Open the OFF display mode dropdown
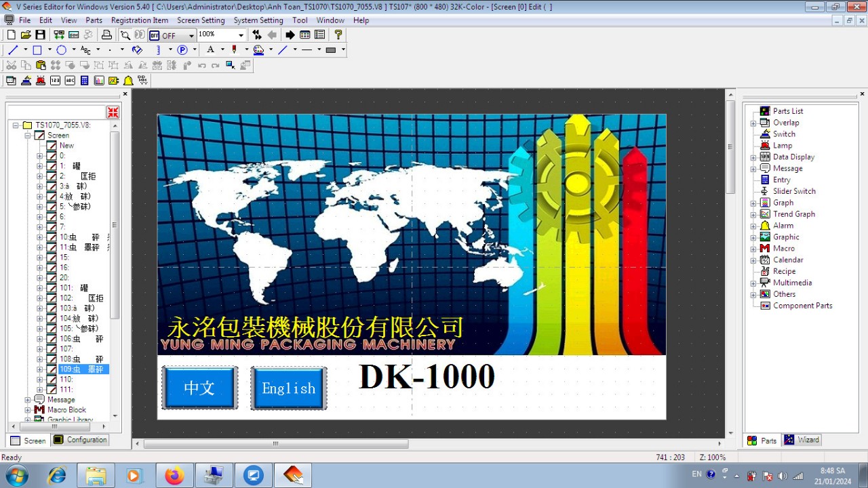868x488 pixels. coord(191,35)
